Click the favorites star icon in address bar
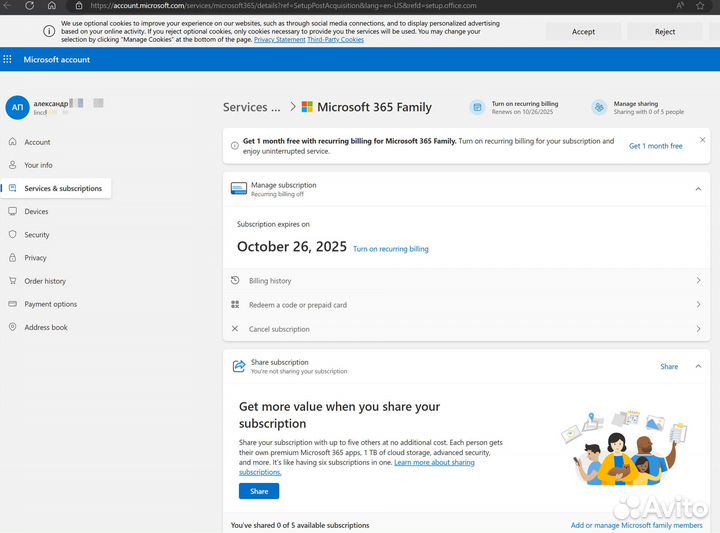This screenshot has width=720, height=533. [700, 6]
